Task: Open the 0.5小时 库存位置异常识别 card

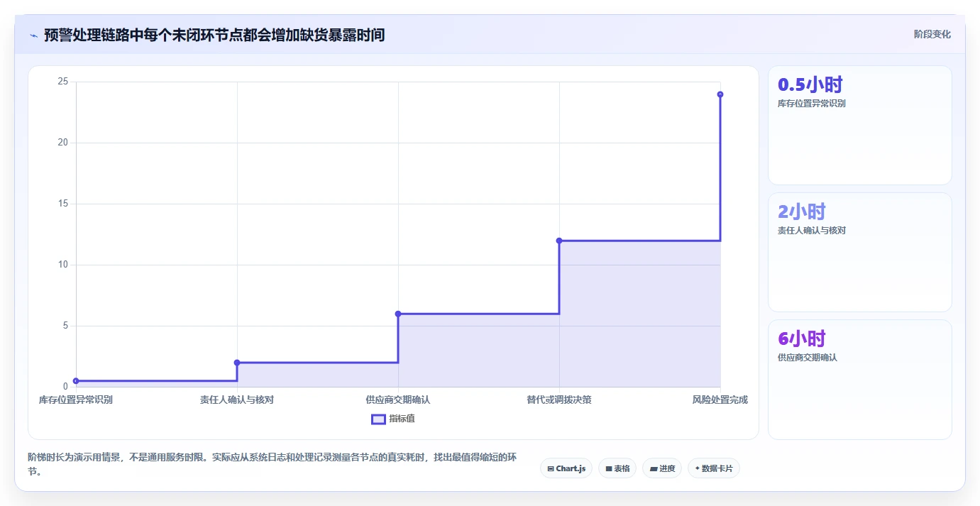Action: [859, 125]
